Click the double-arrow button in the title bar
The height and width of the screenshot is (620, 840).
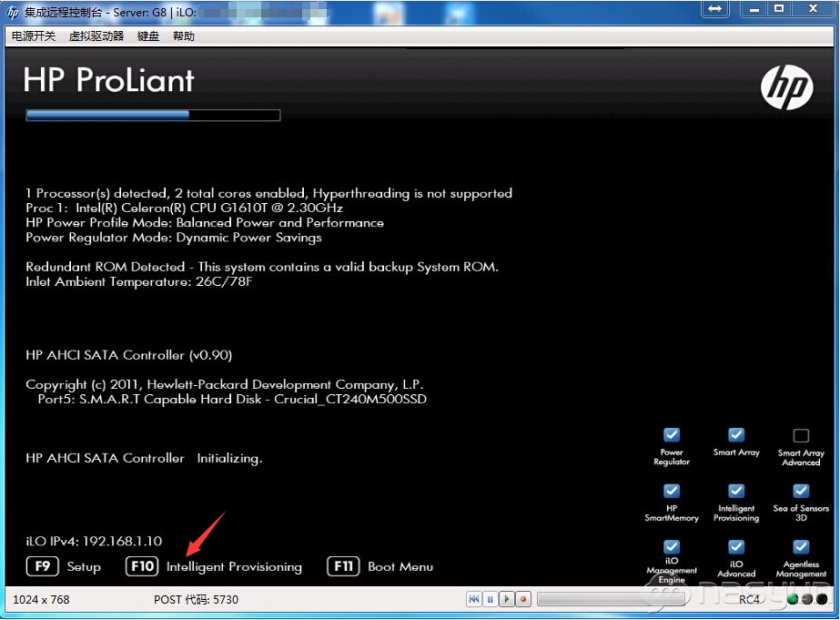(x=715, y=9)
